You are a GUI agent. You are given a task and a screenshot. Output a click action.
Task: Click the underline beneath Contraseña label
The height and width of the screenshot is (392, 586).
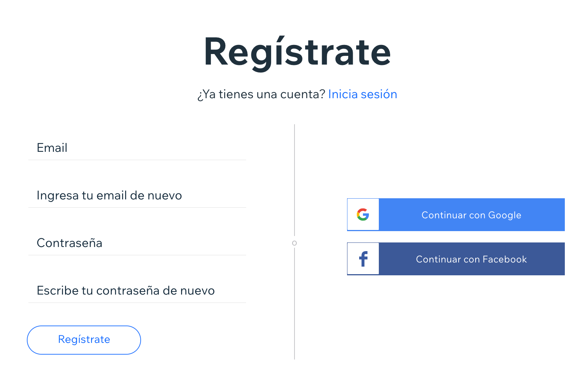137,255
